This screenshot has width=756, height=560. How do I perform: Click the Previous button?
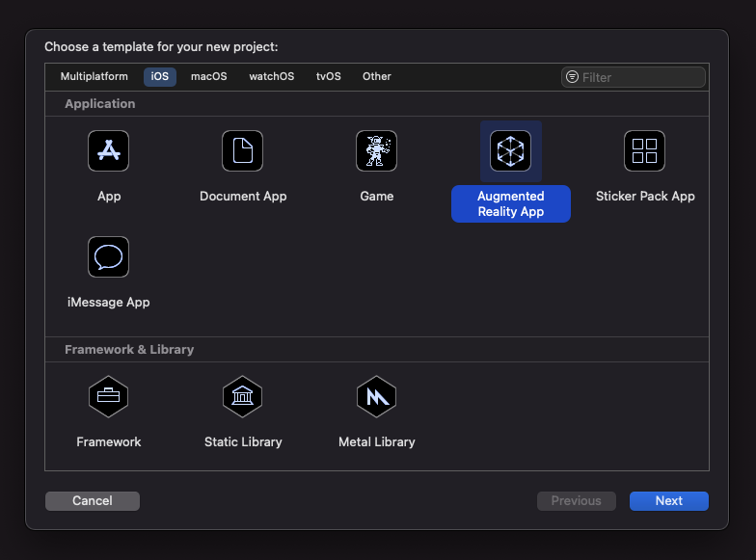(576, 501)
